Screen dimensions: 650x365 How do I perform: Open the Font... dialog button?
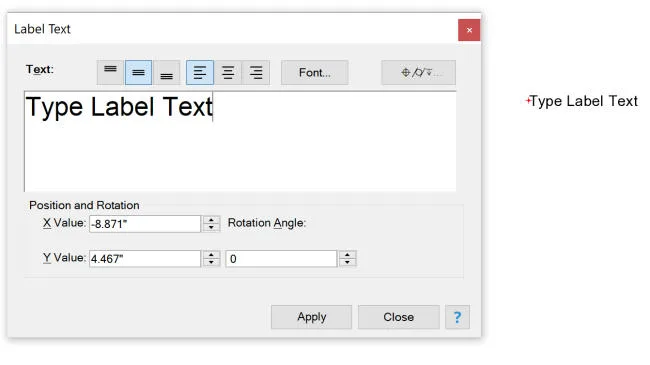(x=315, y=73)
